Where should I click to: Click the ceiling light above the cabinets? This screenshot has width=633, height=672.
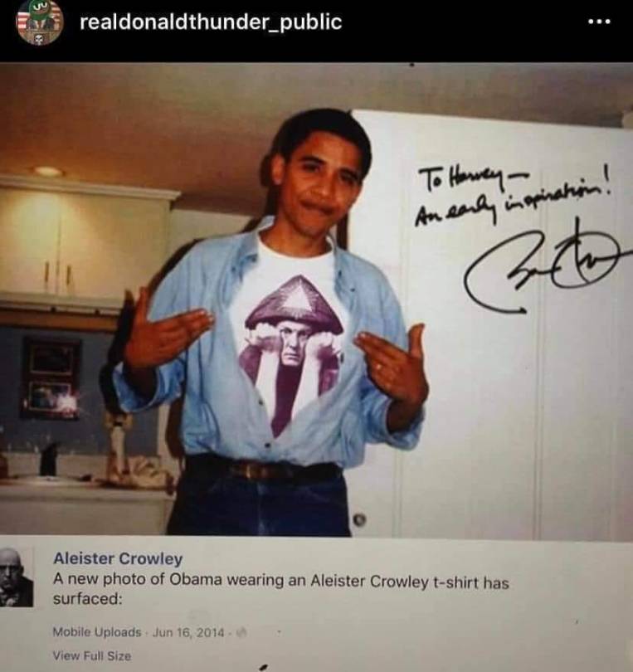pos(48,172)
